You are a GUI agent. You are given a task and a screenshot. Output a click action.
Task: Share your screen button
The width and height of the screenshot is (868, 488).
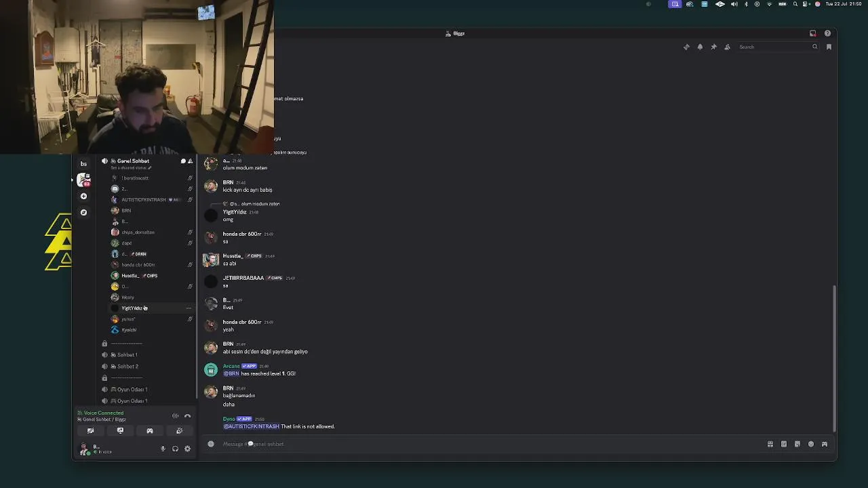pos(120,431)
